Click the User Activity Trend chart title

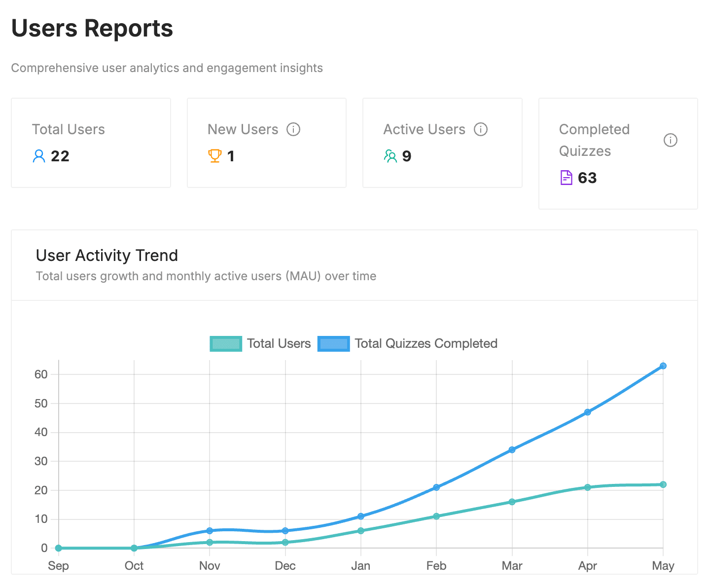pos(106,255)
